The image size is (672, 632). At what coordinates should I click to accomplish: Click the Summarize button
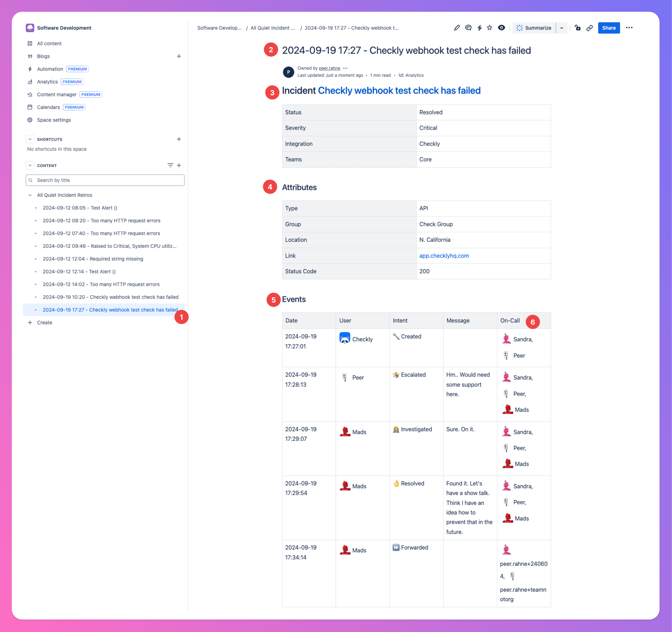point(534,28)
